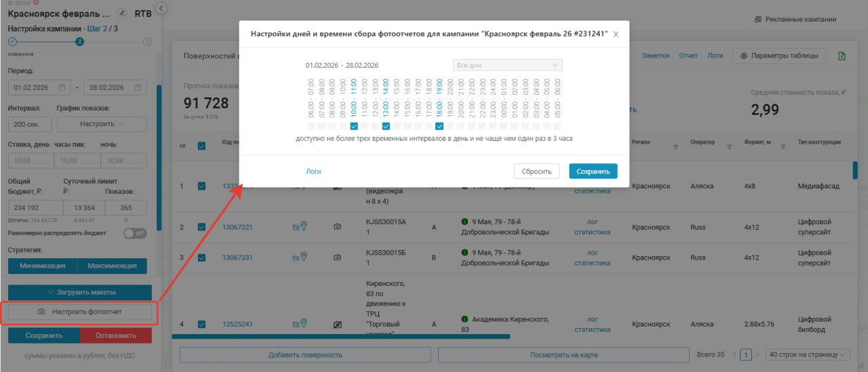Expand the 'Настроить' show schedule dropdown
868x372 pixels.
click(x=102, y=124)
